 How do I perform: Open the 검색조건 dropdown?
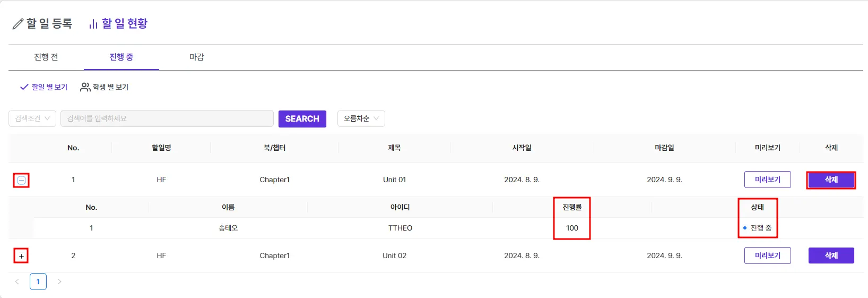pos(32,118)
